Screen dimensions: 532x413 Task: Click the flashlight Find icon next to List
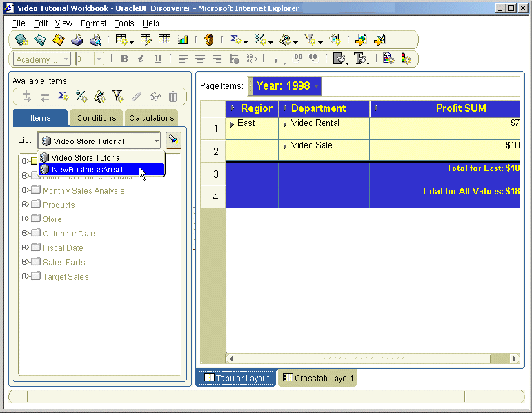pyautogui.click(x=173, y=140)
